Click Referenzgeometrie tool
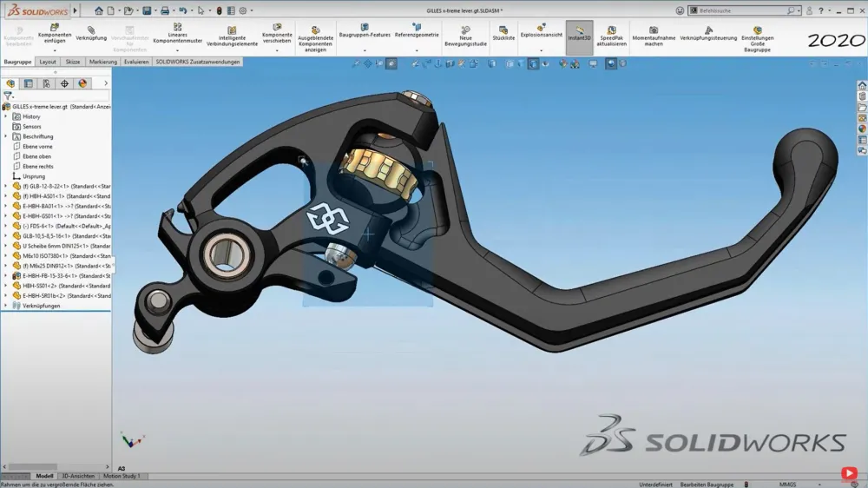868x488 pixels. point(417,30)
